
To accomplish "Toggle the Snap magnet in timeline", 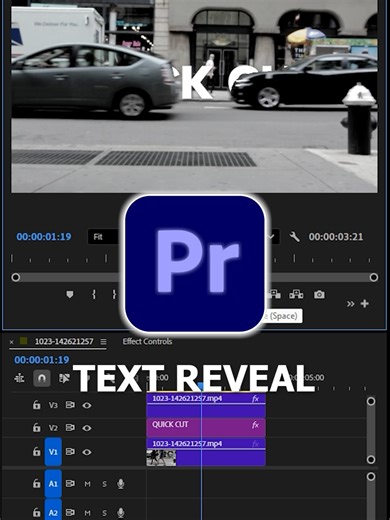I will tap(42, 378).
